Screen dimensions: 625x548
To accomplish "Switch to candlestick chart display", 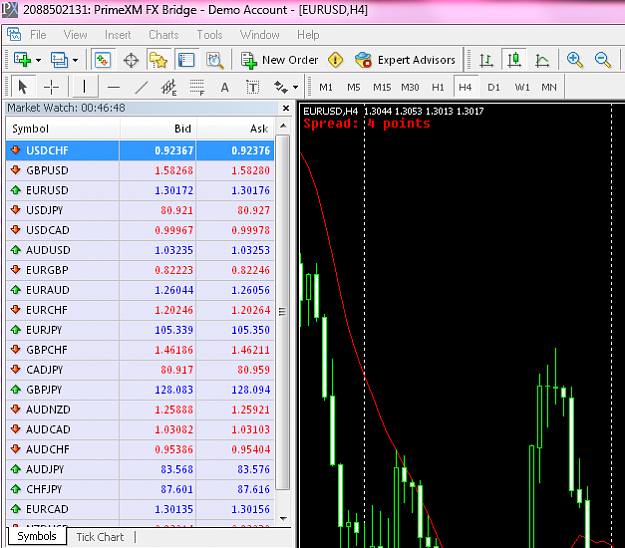I will (x=514, y=60).
